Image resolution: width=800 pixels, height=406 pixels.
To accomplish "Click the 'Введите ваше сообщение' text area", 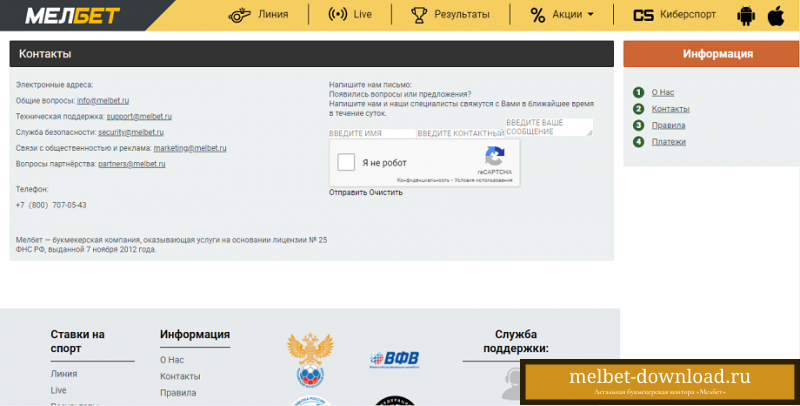I will (549, 127).
